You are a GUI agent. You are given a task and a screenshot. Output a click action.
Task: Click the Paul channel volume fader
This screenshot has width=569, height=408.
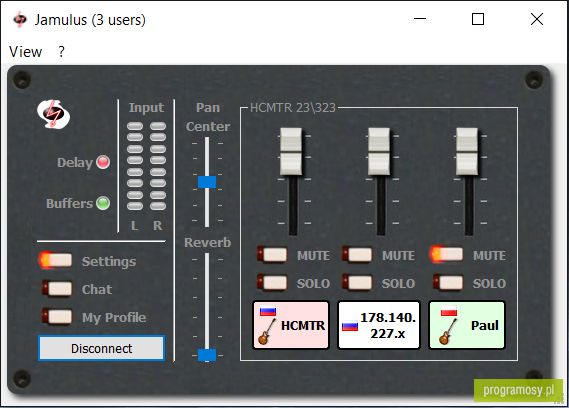(x=467, y=151)
